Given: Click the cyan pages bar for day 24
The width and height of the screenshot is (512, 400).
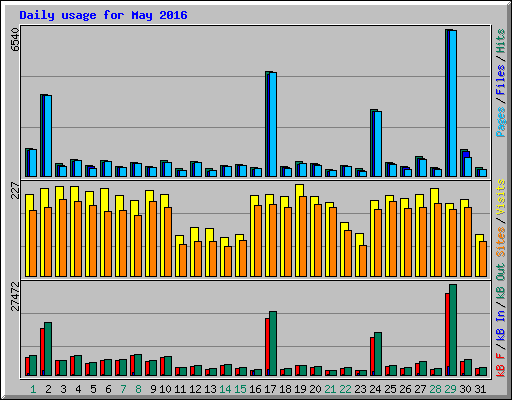Looking at the screenshot, I should tap(378, 144).
